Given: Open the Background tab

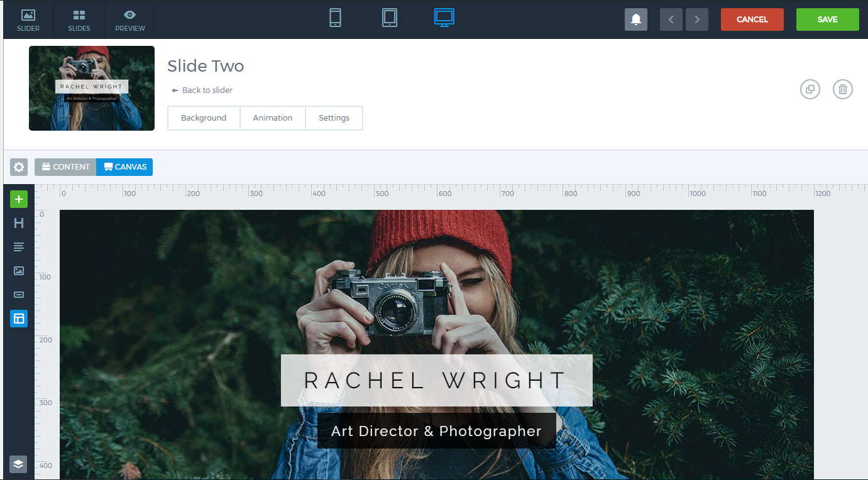Looking at the screenshot, I should pos(204,118).
